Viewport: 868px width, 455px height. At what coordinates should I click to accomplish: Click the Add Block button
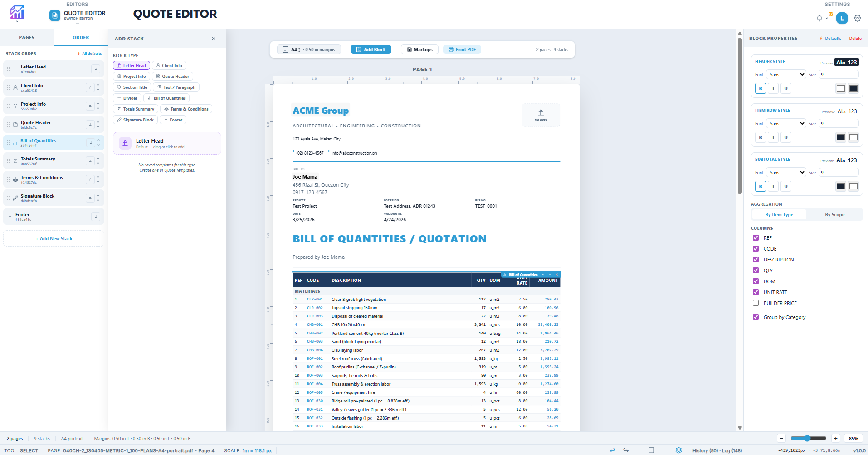[371, 50]
